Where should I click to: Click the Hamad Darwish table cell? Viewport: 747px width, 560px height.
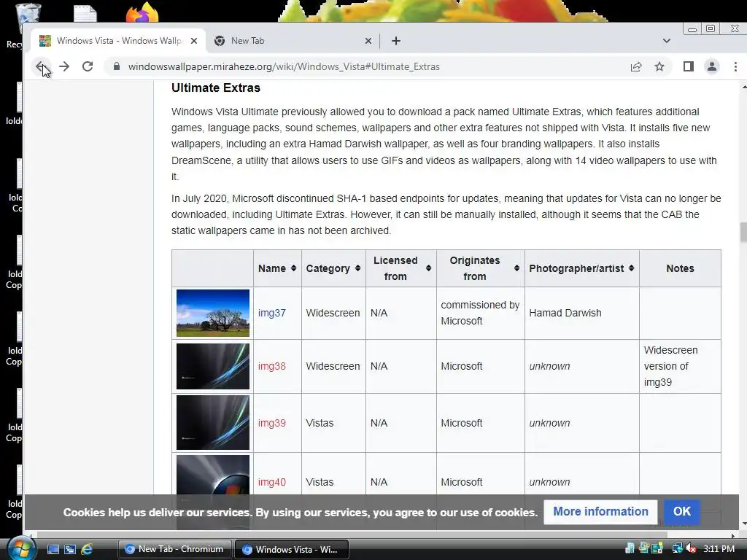(x=581, y=314)
